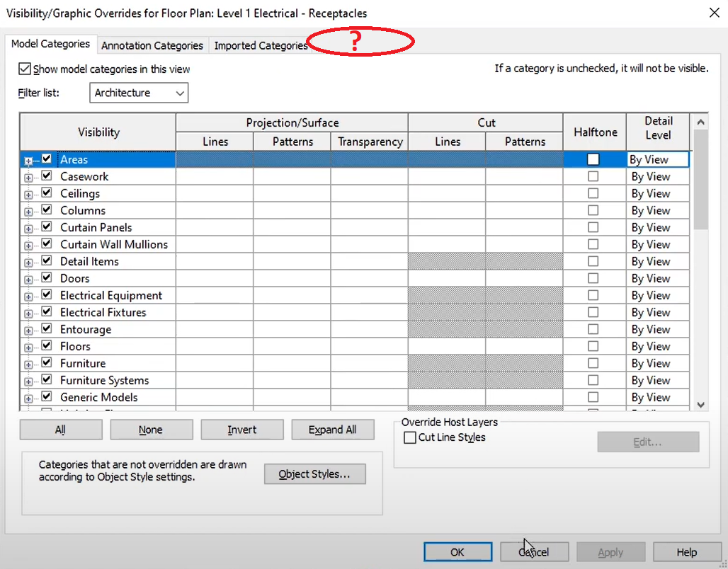The image size is (728, 569).
Task: Toggle visibility checkbox for Furniture
Action: (x=47, y=362)
